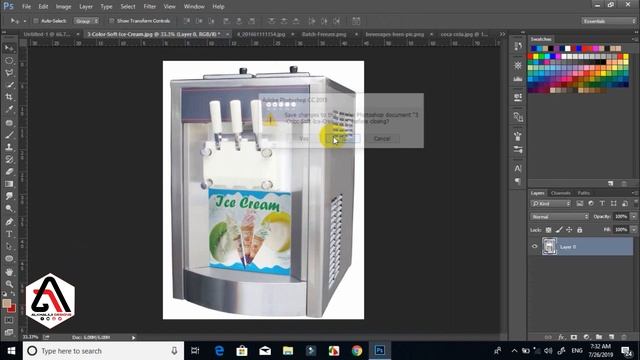Screen dimensions: 640x360
Task: Select the Ellipse shape tool
Action: click(x=9, y=259)
